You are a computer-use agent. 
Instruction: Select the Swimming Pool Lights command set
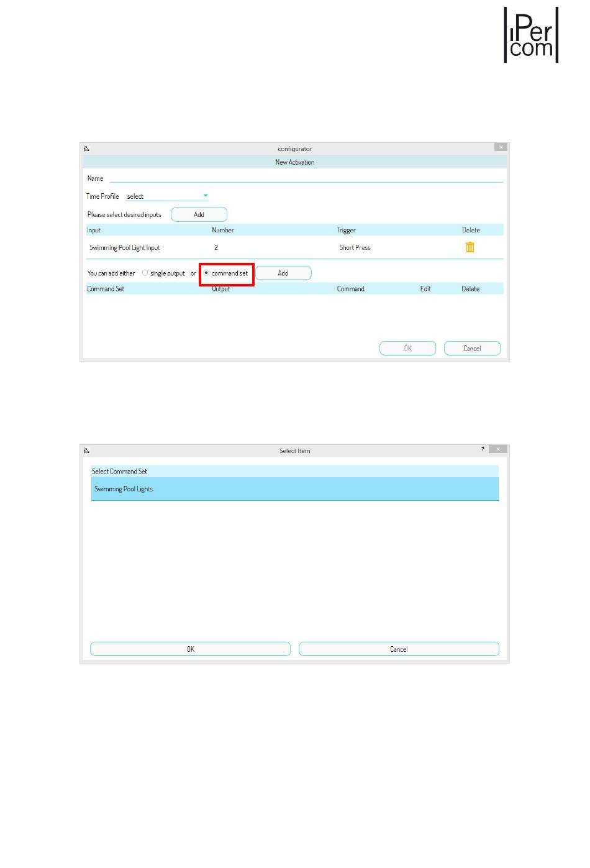click(x=295, y=489)
